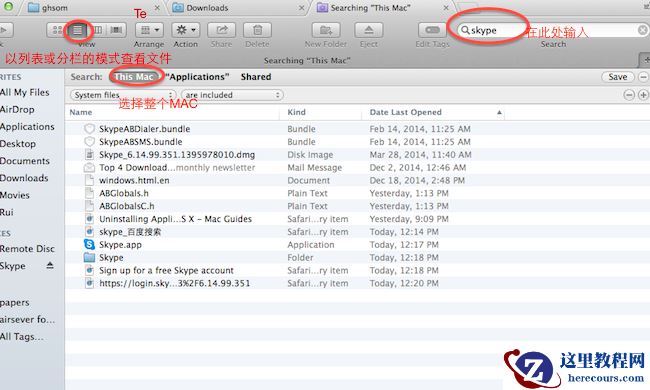650x390 pixels.
Task: Click the search field containing skype
Action: (x=553, y=30)
